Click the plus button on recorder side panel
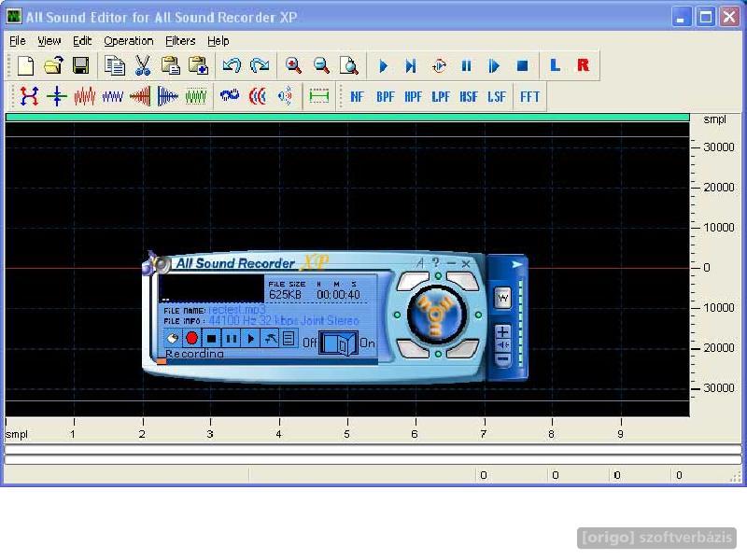The width and height of the screenshot is (747, 560). [502, 331]
